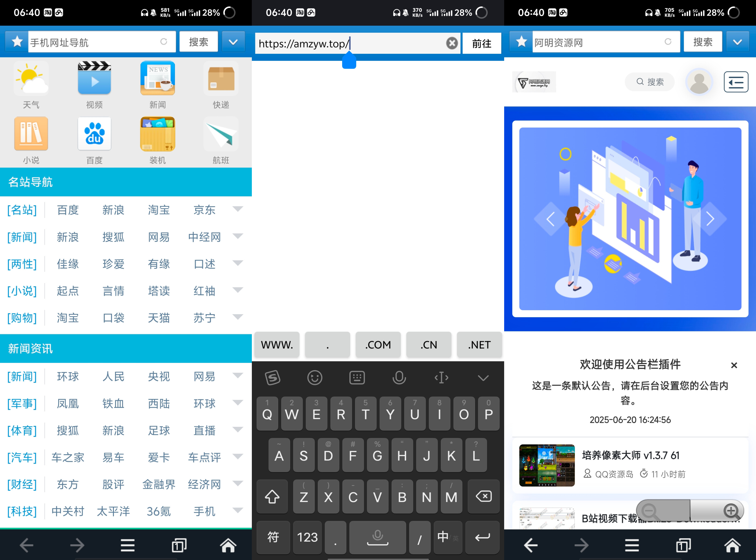The height and width of the screenshot is (560, 756).
Task: Toggle keyboard layout via the keyboard switcher icon
Action: tap(357, 377)
